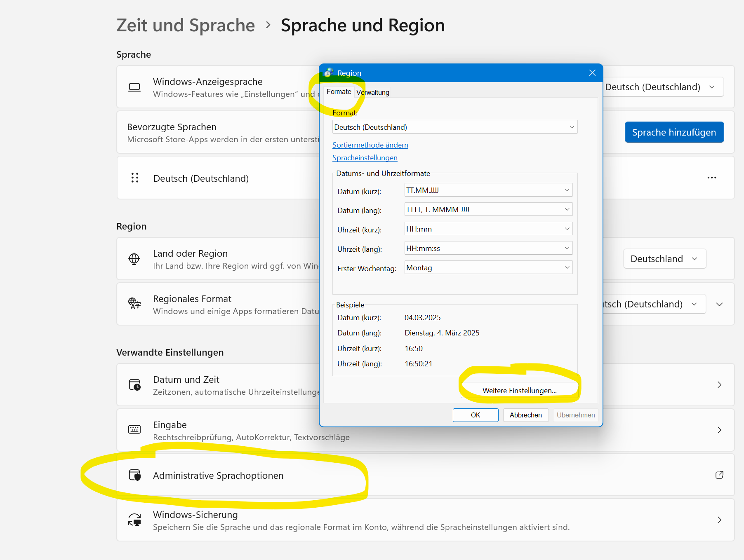Open the Datum (lang) format dropdown

click(x=488, y=209)
